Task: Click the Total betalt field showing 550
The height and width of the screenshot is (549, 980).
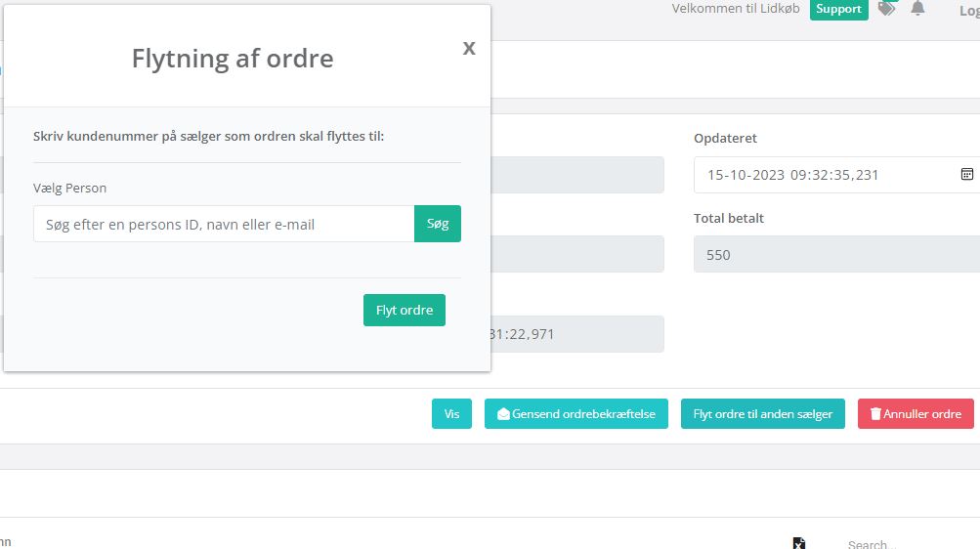Action: coord(837,254)
